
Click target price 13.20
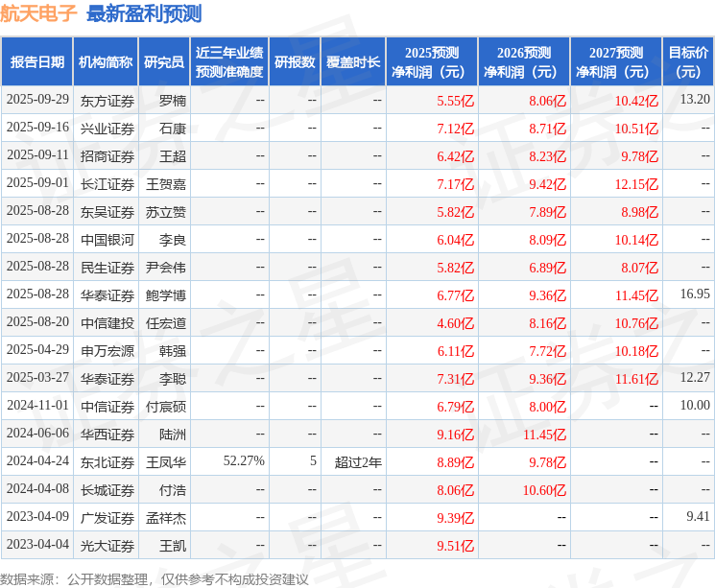click(695, 99)
